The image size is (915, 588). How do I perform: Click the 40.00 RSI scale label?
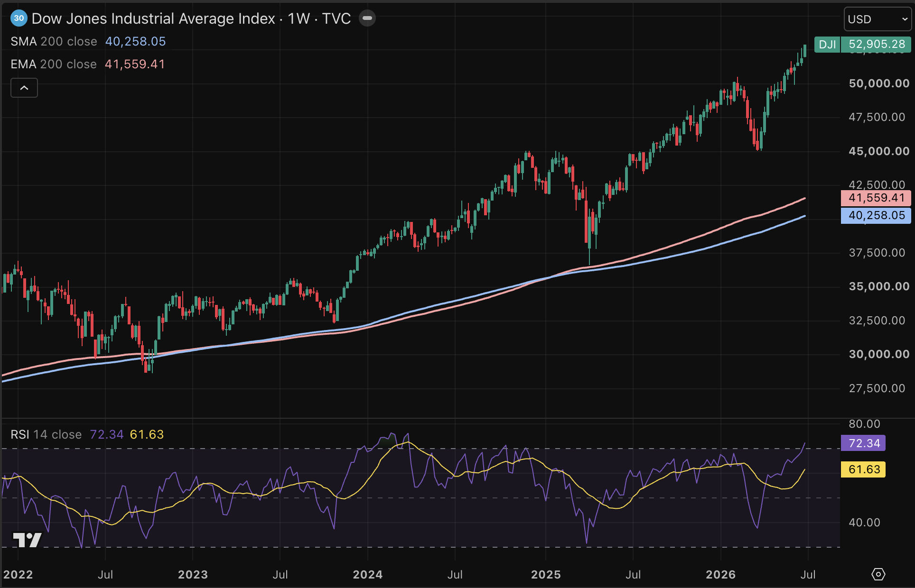pyautogui.click(x=864, y=523)
